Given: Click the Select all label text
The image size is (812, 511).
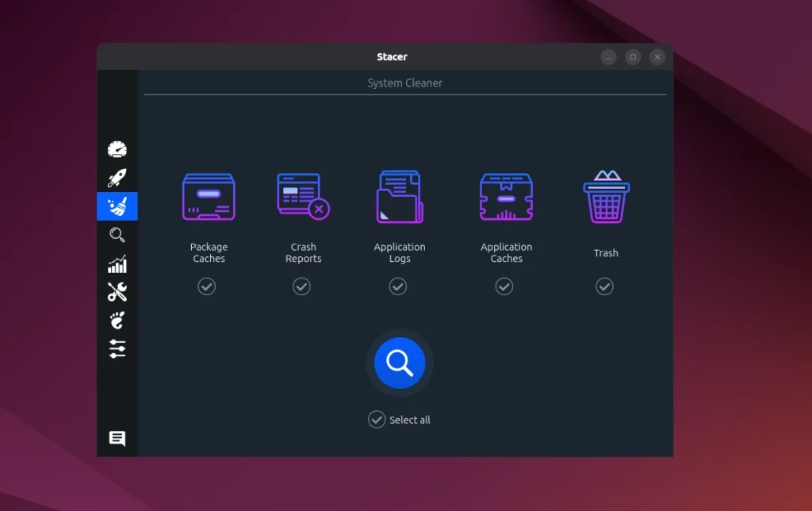Looking at the screenshot, I should (408, 420).
